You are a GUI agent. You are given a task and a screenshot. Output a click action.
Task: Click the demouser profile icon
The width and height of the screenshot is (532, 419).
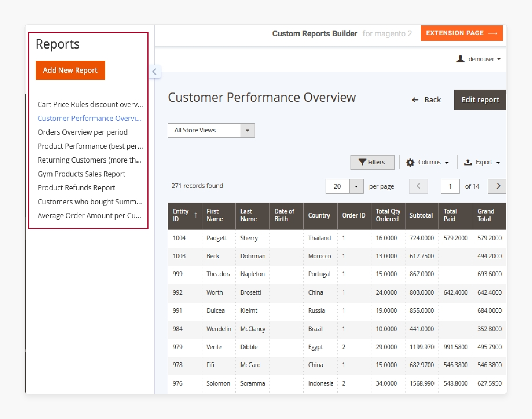point(460,59)
